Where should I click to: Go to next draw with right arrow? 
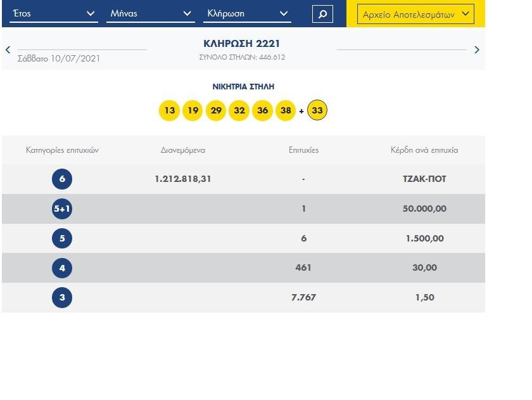[x=477, y=49]
